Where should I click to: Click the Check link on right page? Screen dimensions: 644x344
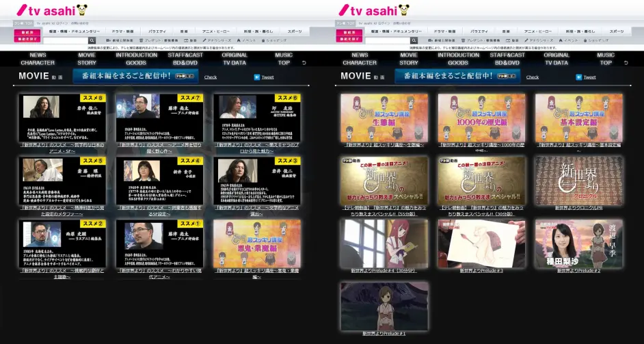pos(533,77)
